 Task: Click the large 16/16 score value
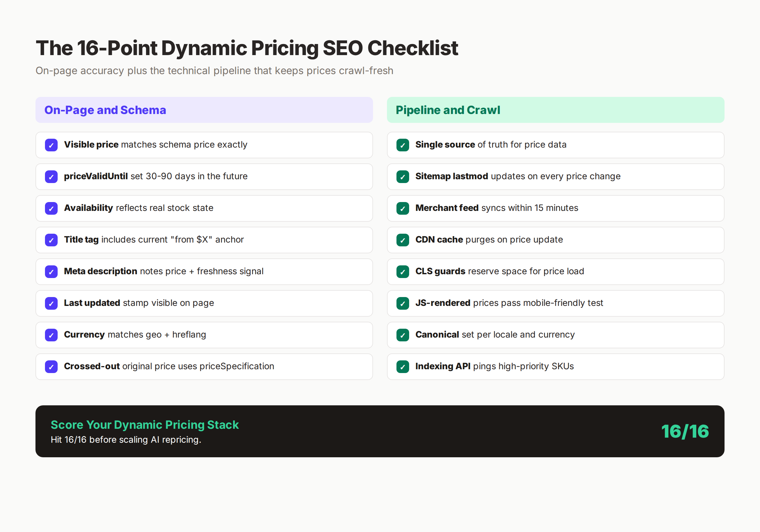(685, 431)
